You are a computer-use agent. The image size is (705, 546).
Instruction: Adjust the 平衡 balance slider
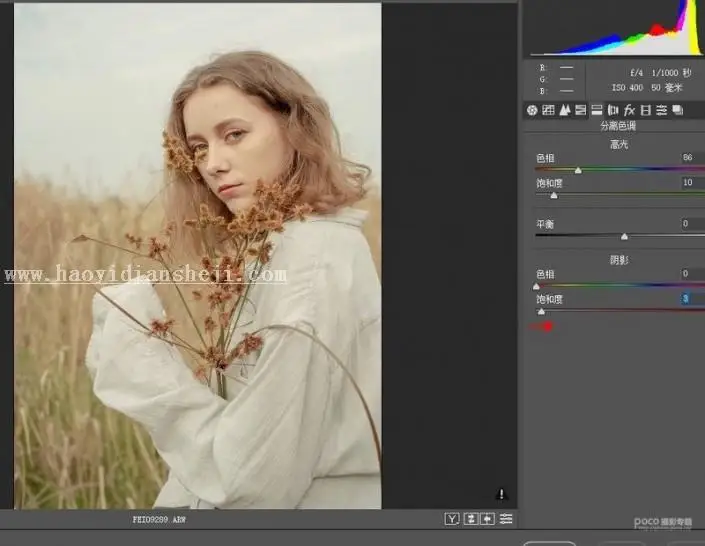pyautogui.click(x=624, y=236)
